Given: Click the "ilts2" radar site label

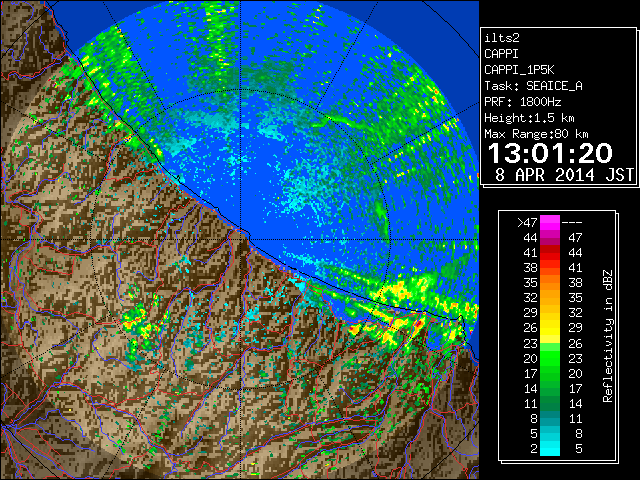Looking at the screenshot, I should point(502,38).
